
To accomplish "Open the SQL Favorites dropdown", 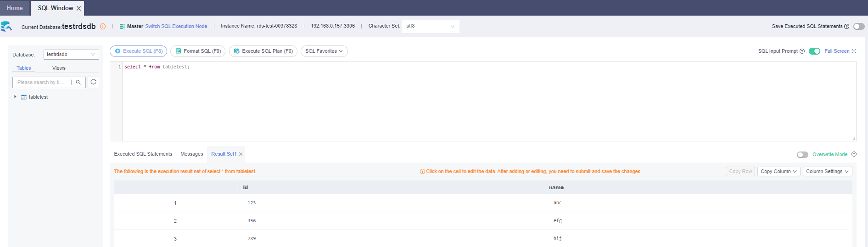I will point(324,51).
